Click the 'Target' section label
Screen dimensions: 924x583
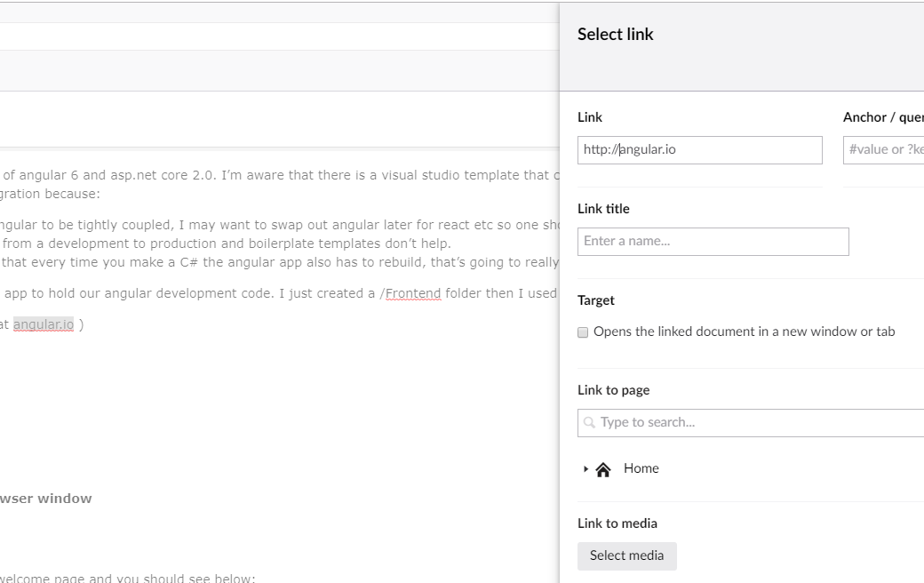(x=595, y=300)
